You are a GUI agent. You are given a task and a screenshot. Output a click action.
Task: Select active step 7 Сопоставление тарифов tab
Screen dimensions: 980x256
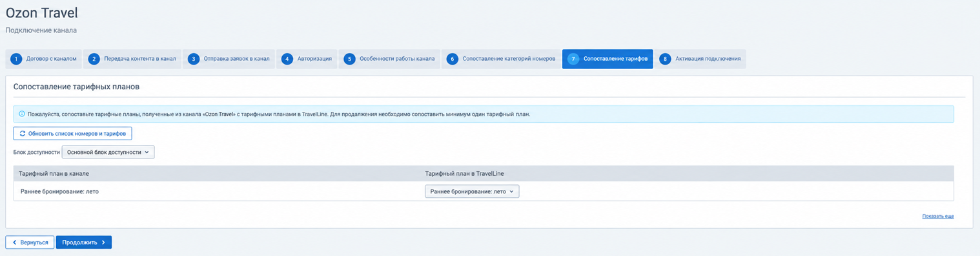click(607, 59)
